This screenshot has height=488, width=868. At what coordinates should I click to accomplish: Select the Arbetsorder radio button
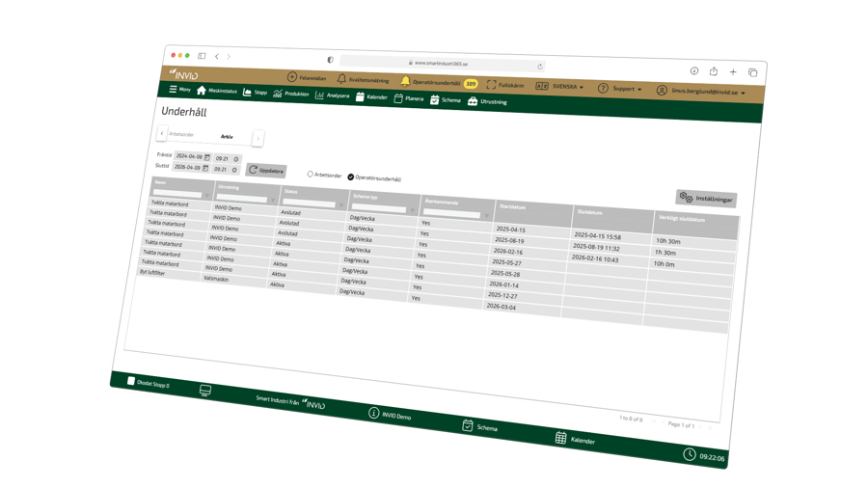pyautogui.click(x=311, y=175)
